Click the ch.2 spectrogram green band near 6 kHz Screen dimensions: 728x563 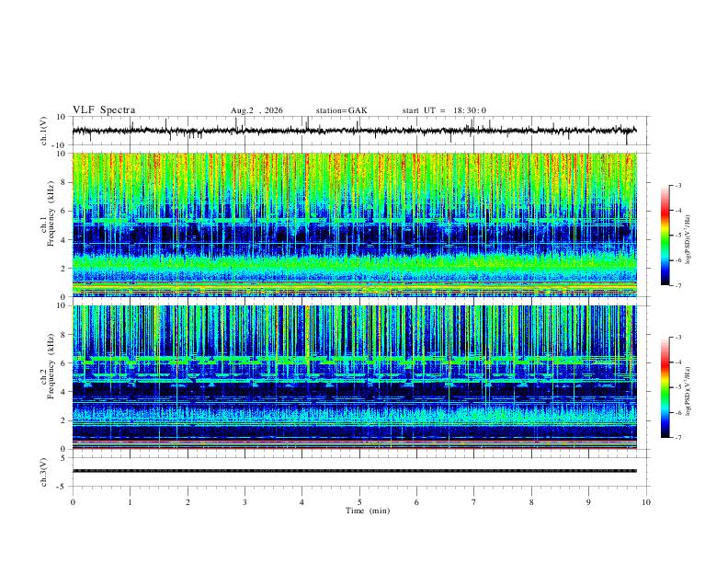(354, 360)
